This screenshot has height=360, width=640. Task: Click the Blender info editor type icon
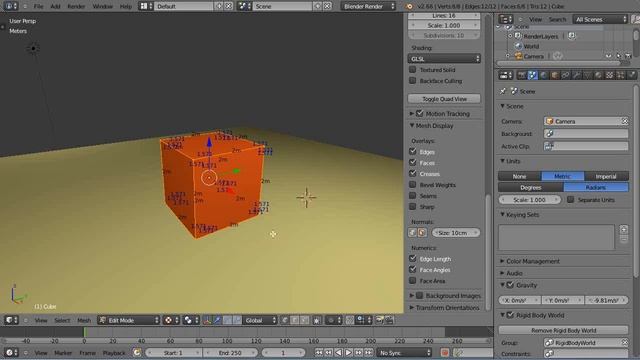pyautogui.click(x=10, y=6)
